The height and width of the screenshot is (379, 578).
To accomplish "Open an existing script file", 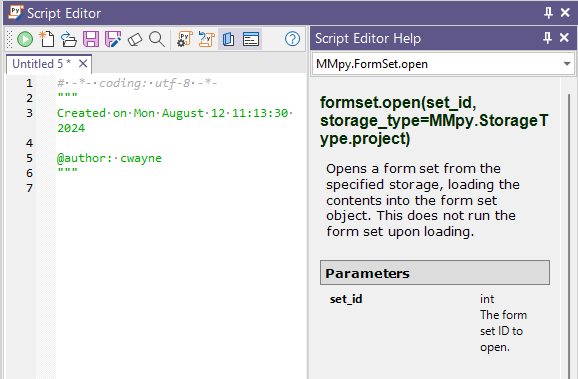I will coord(69,39).
